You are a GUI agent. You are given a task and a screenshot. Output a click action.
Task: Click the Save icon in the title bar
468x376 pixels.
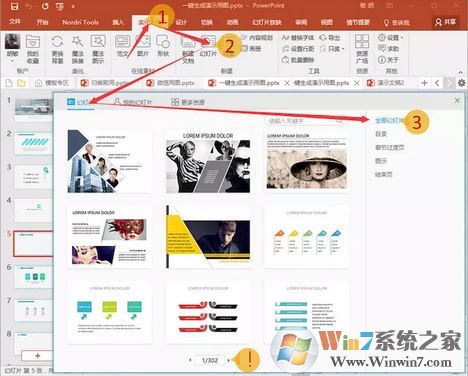(x=14, y=6)
